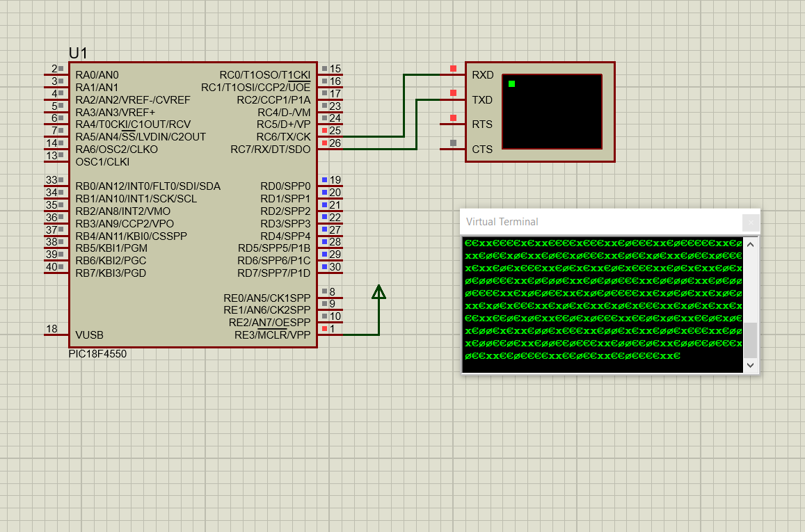805x532 pixels.
Task: Click the RB1/AN10/INT1/SCK/SCL pin label
Action: (136, 198)
